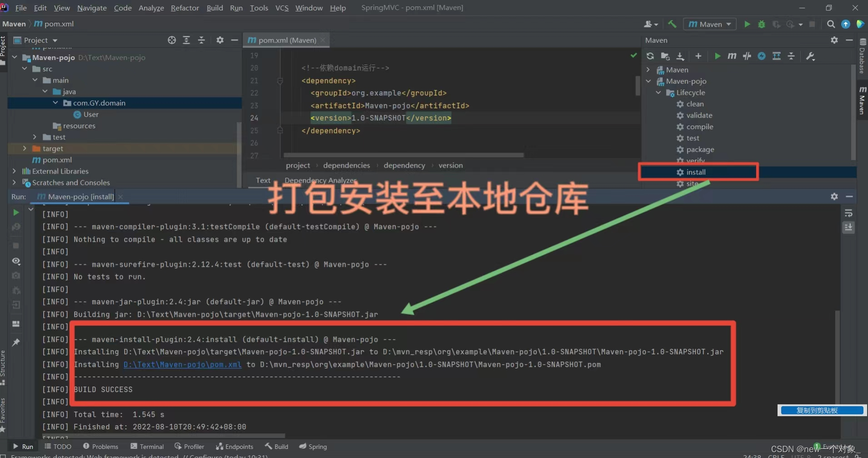The image size is (868, 458).
Task: Collapse src folder in Project tree
Action: [25, 69]
